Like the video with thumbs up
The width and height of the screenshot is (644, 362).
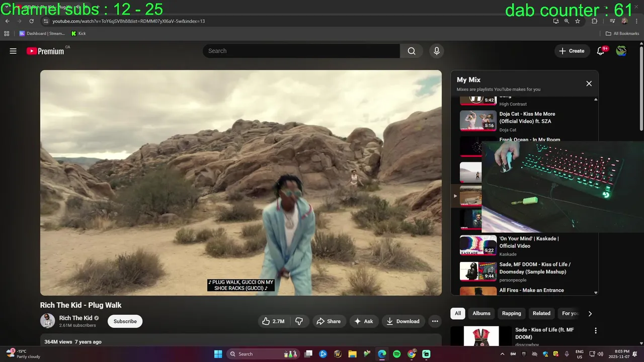pos(273,321)
